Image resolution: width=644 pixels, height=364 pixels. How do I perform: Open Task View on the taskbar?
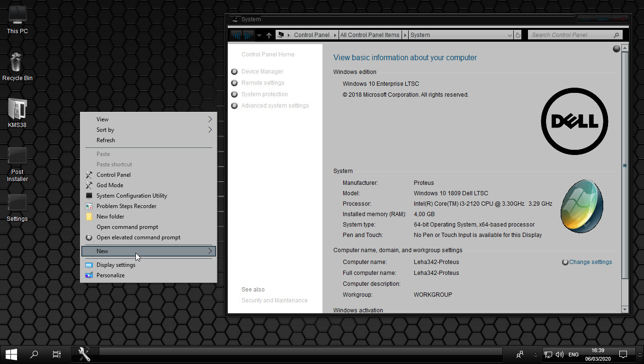click(57, 354)
